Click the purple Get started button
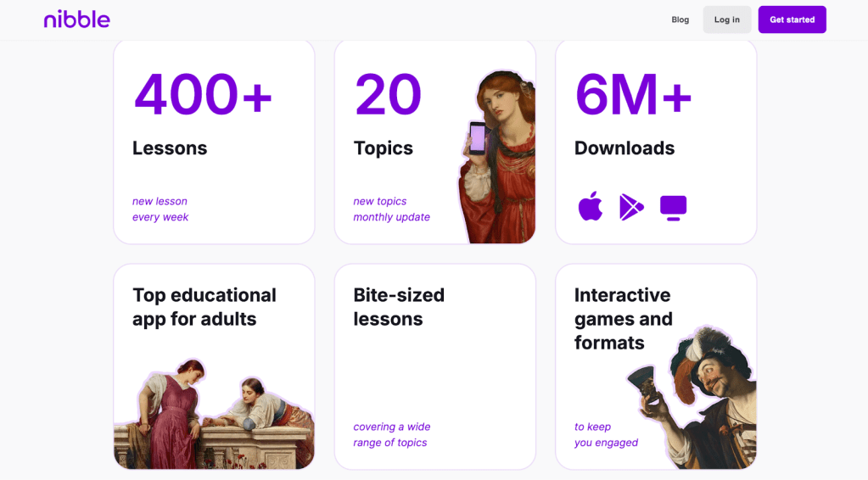 pos(792,20)
